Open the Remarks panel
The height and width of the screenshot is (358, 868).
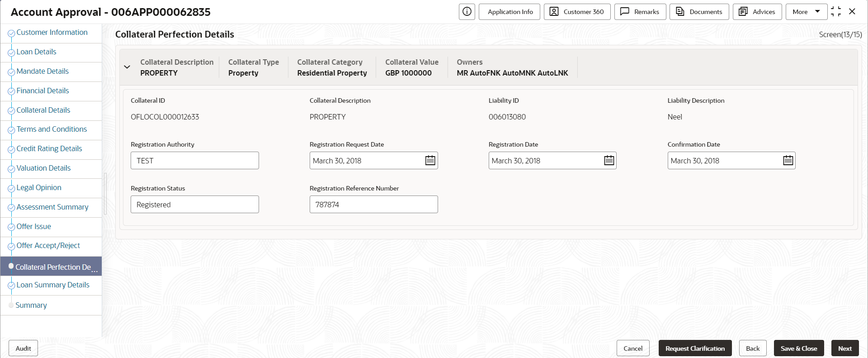pos(640,12)
